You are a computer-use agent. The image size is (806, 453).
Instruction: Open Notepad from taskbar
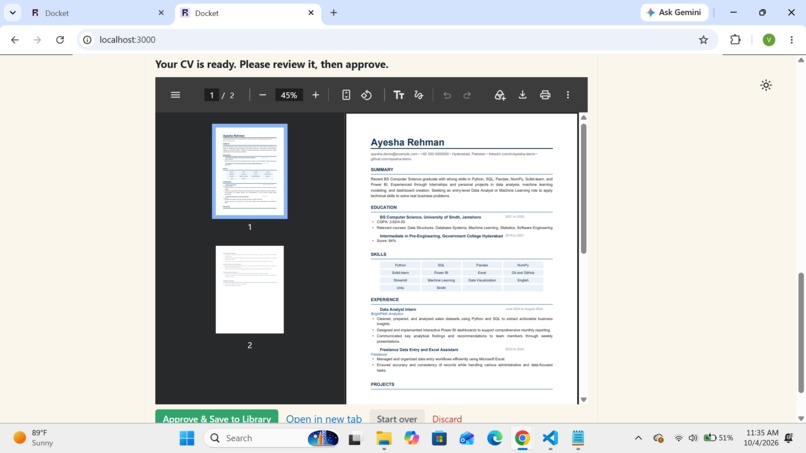[578, 438]
